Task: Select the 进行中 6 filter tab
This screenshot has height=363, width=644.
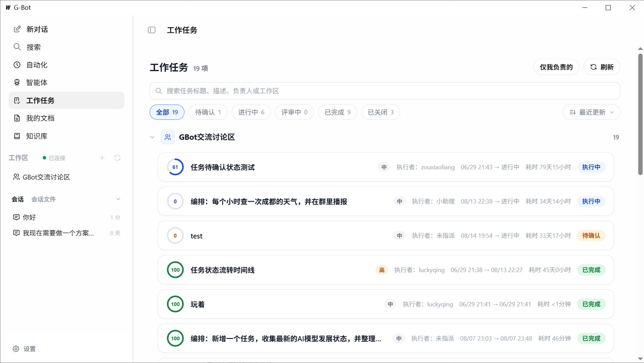Action: [x=251, y=112]
